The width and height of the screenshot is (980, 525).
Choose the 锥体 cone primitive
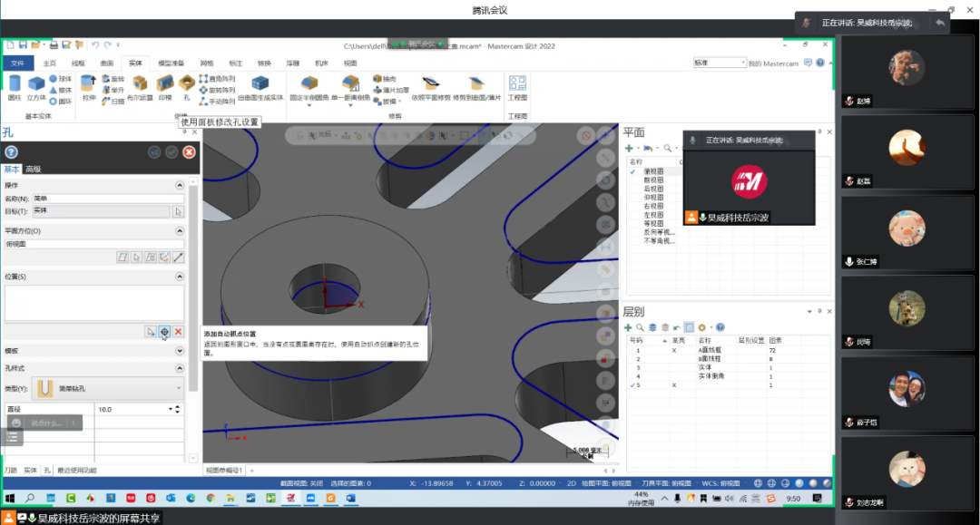click(x=61, y=90)
